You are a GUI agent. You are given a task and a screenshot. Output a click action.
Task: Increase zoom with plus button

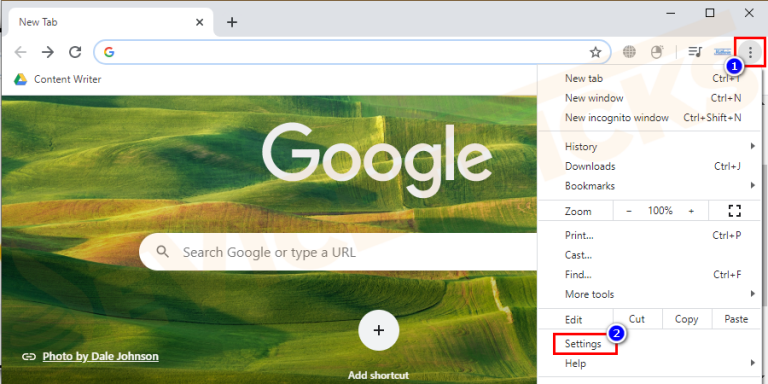[691, 211]
